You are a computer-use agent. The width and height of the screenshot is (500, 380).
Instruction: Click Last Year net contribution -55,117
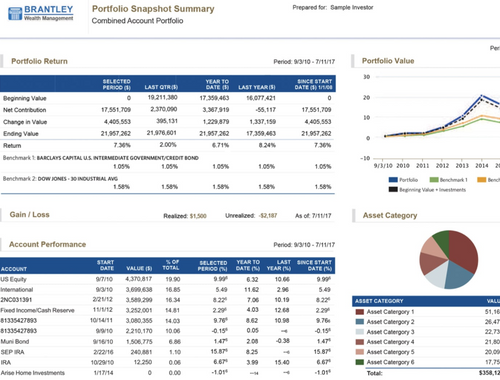pyautogui.click(x=265, y=110)
